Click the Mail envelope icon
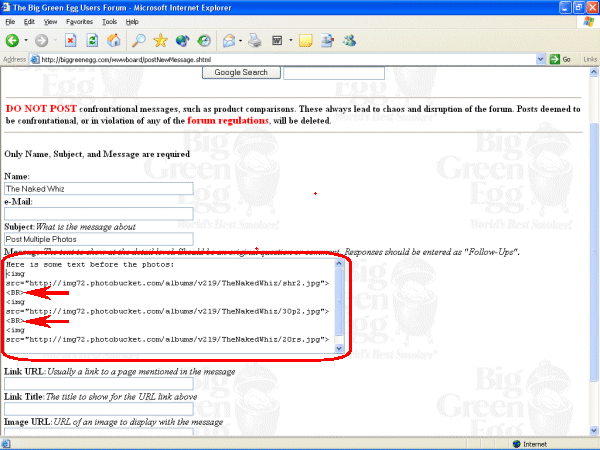 [229, 40]
